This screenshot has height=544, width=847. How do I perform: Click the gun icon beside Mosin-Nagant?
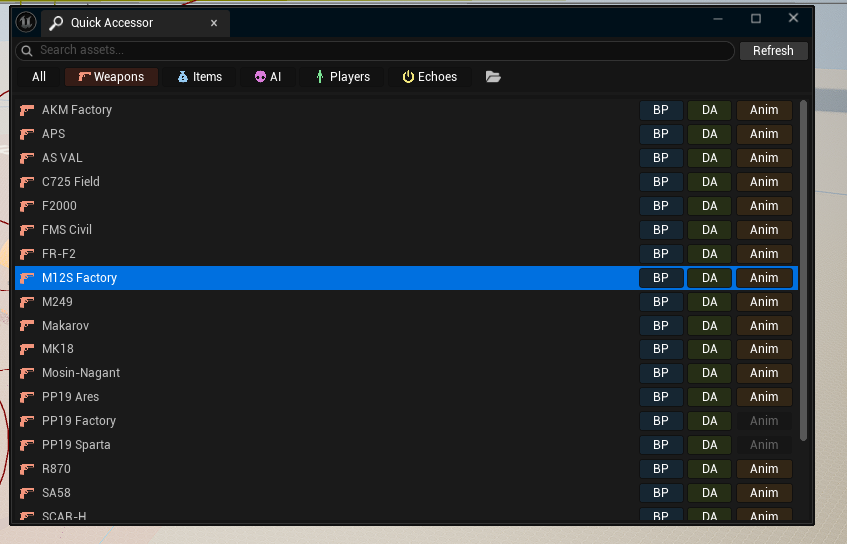(27, 373)
